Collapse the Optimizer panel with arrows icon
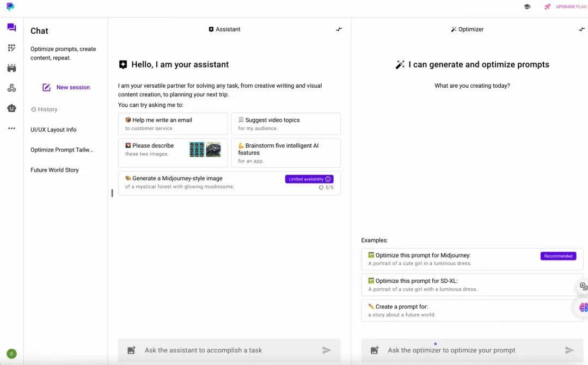 581,29
